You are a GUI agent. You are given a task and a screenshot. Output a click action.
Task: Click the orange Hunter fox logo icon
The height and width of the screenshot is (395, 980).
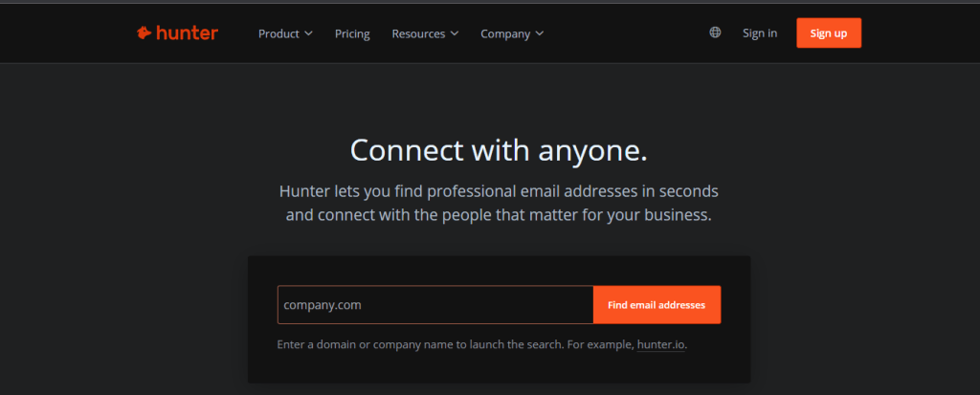coord(145,33)
